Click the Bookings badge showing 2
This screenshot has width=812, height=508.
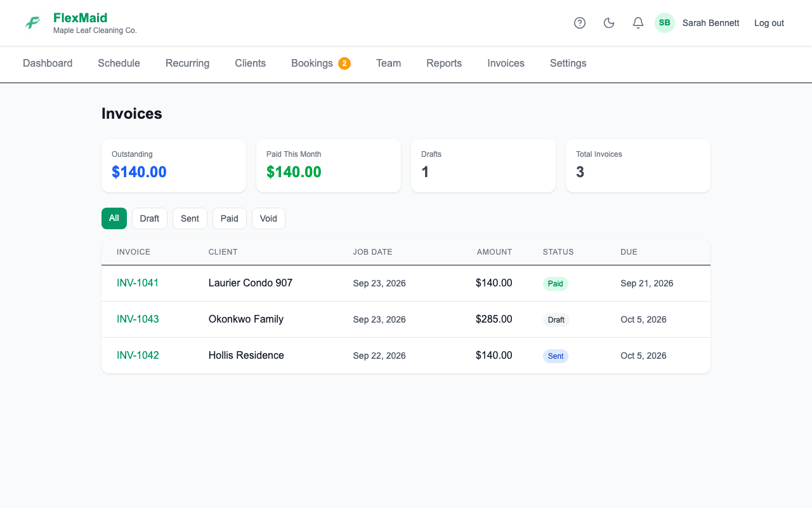pyautogui.click(x=344, y=63)
